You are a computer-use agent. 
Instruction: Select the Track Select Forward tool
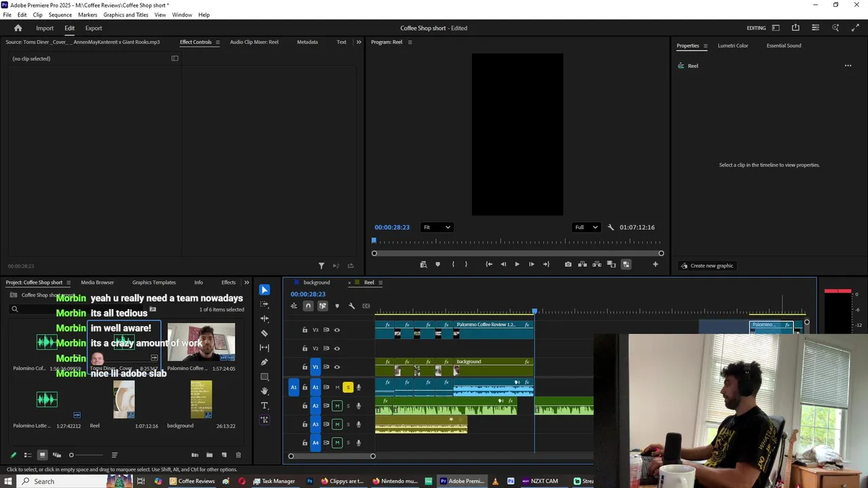[x=264, y=304]
